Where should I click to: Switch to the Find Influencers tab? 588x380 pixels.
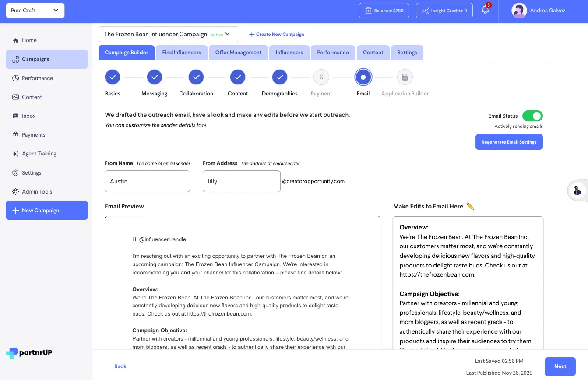pos(181,52)
